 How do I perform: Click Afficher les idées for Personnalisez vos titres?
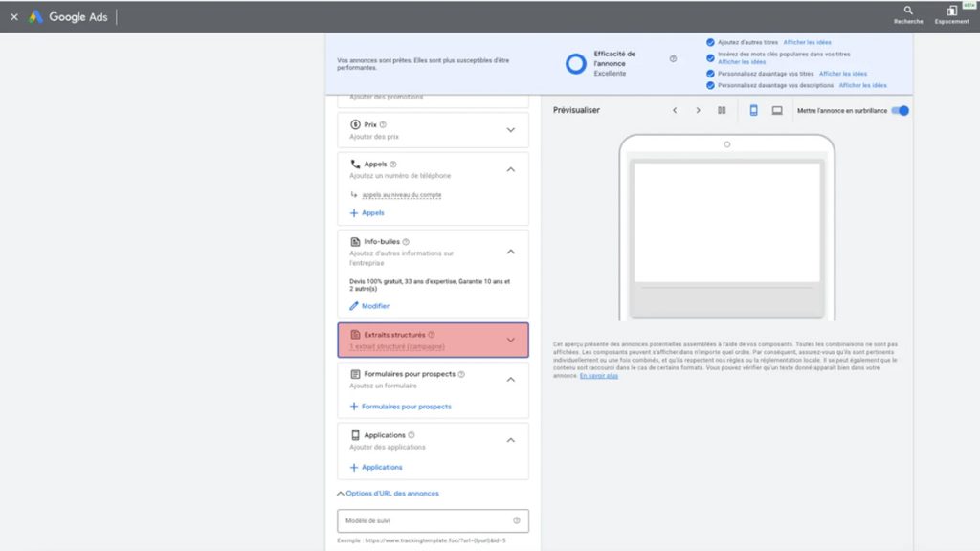[x=842, y=74]
